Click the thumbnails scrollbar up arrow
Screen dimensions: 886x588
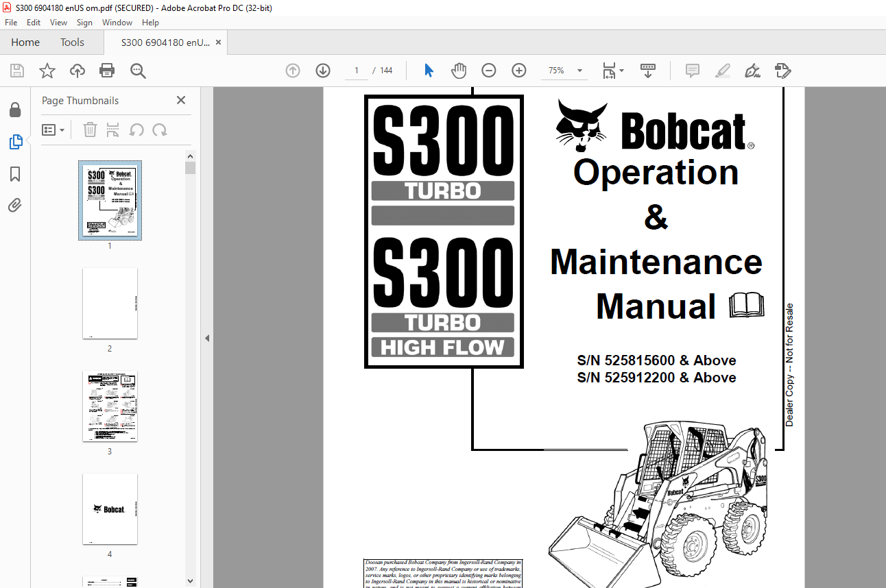tap(190, 156)
